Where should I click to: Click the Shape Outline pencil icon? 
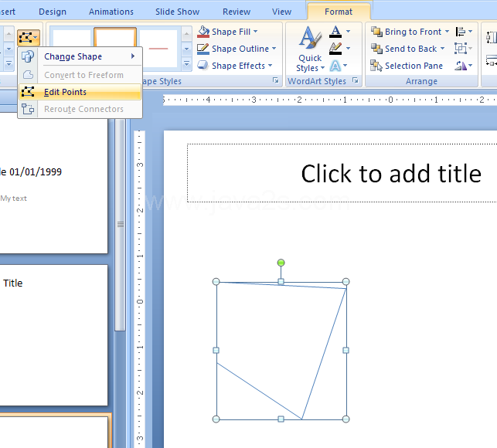pos(203,49)
